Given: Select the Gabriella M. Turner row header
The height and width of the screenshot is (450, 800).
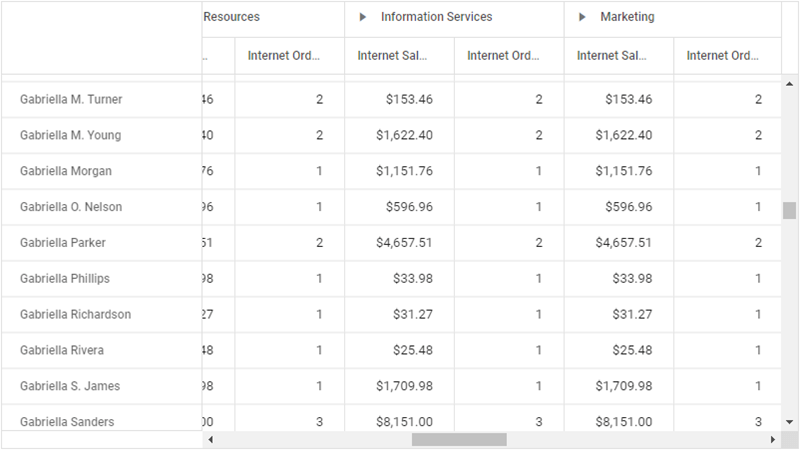Looking at the screenshot, I should (x=71, y=99).
